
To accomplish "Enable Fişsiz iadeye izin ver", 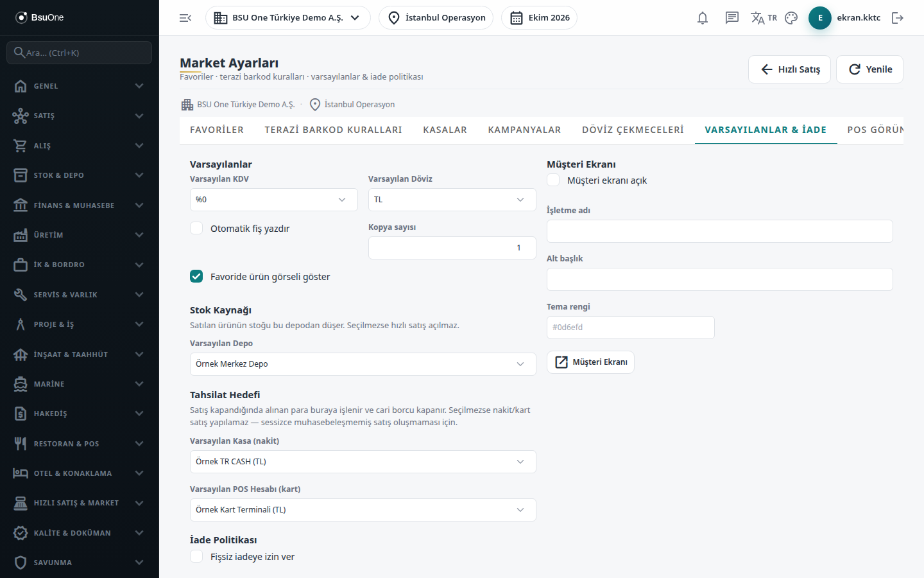I will (x=196, y=556).
